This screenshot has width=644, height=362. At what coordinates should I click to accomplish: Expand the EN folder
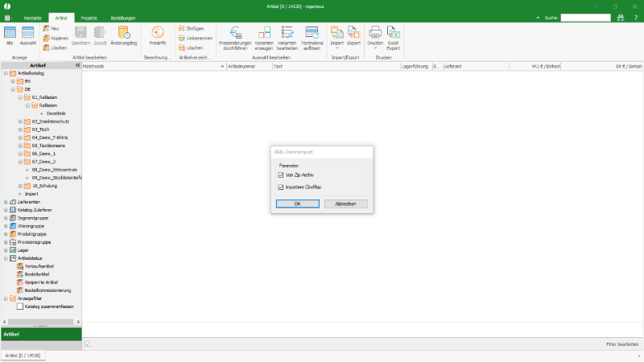click(13, 81)
